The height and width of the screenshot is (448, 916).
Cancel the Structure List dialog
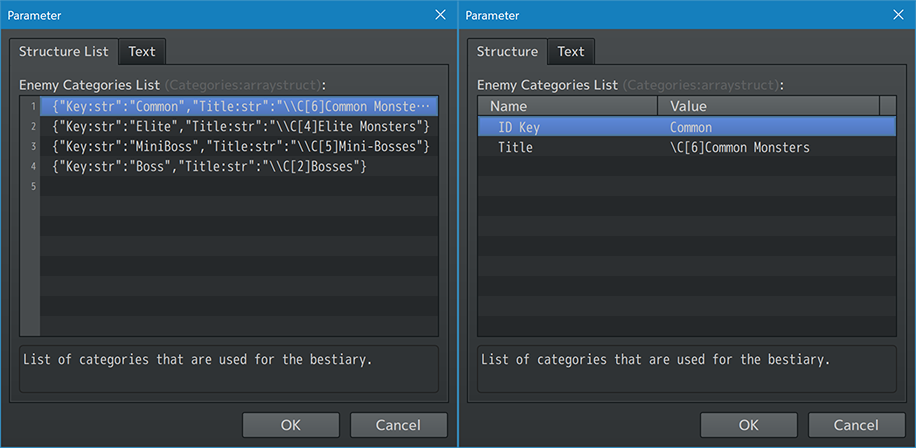(x=398, y=425)
